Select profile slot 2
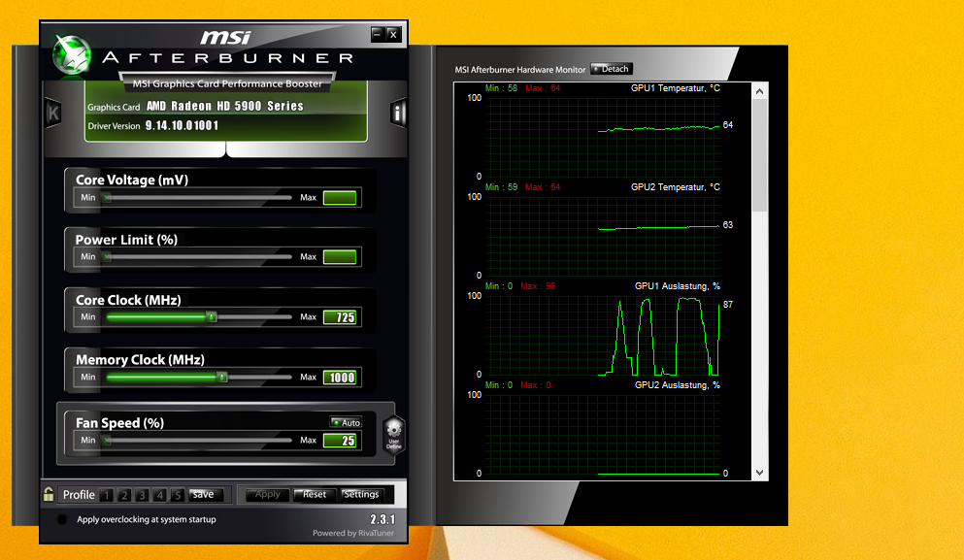This screenshot has height=560, width=964. point(124,495)
